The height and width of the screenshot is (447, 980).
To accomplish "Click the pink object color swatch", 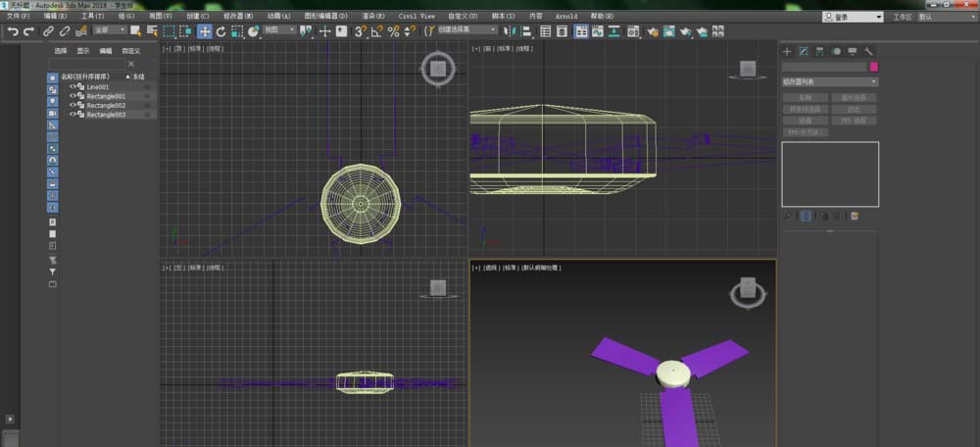I will (x=874, y=67).
